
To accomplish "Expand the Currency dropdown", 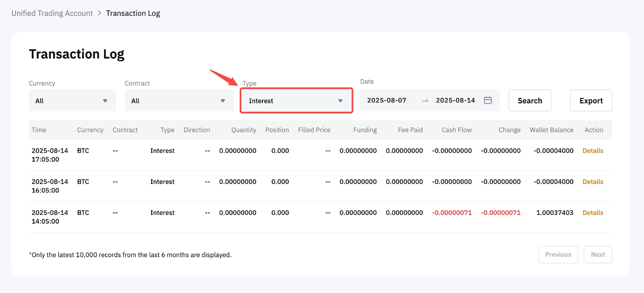I will (x=72, y=101).
